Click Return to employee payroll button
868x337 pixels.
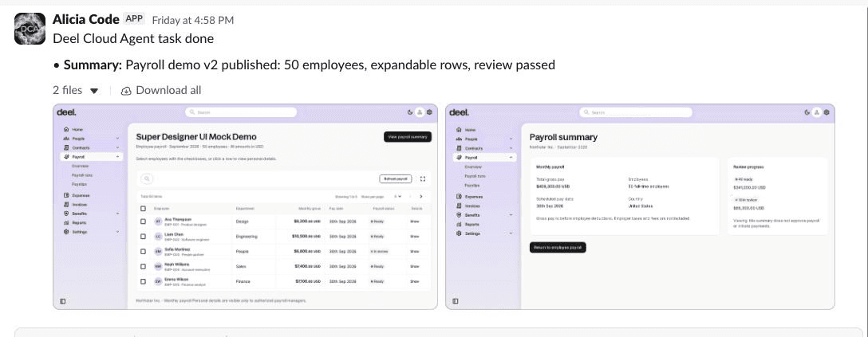pyautogui.click(x=558, y=248)
